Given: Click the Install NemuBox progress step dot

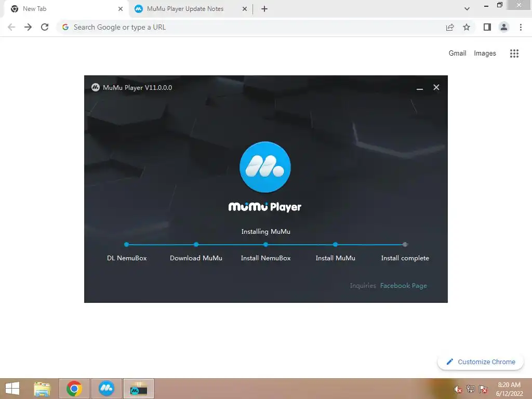Looking at the screenshot, I should (x=265, y=244).
